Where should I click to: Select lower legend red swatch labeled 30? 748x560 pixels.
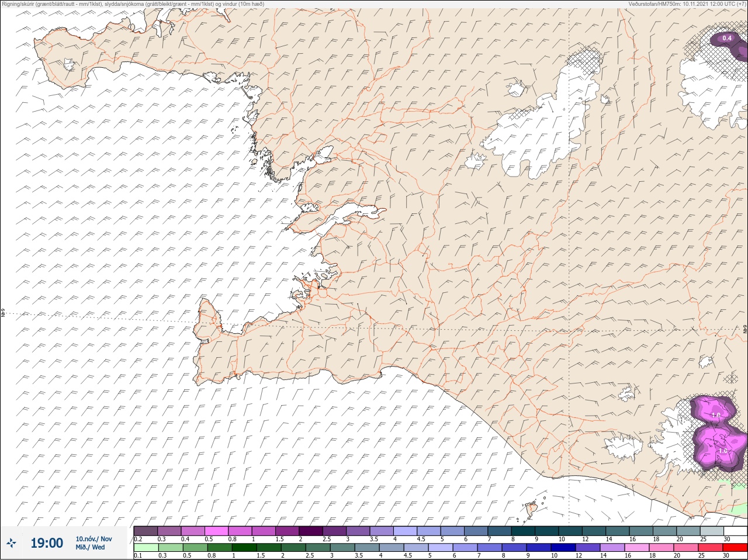[735, 548]
